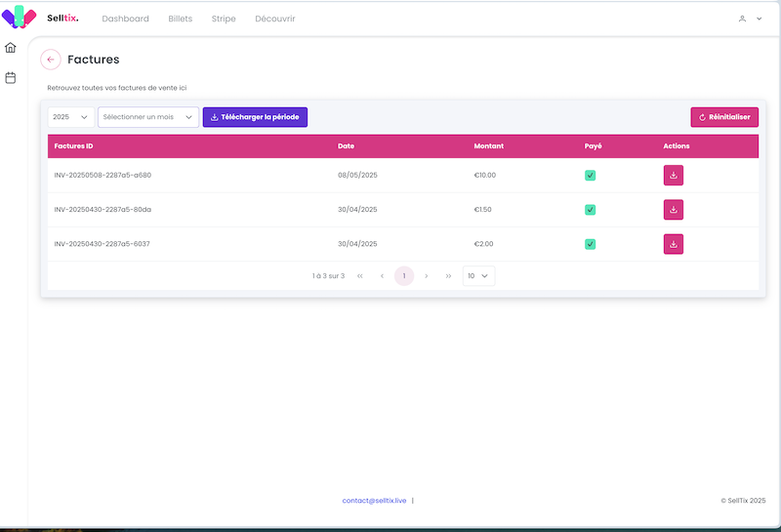Click the back arrow next to Factures
This screenshot has height=532, width=781.
pyautogui.click(x=51, y=60)
